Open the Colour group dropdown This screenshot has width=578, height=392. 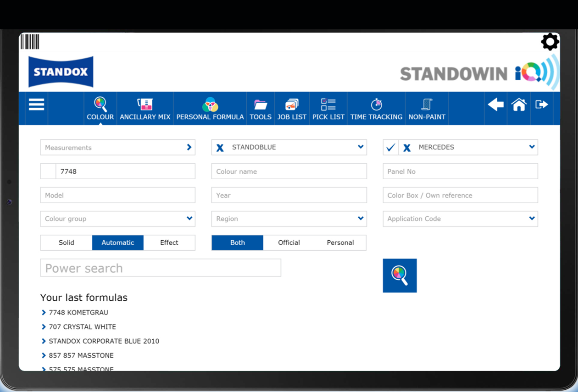point(189,219)
